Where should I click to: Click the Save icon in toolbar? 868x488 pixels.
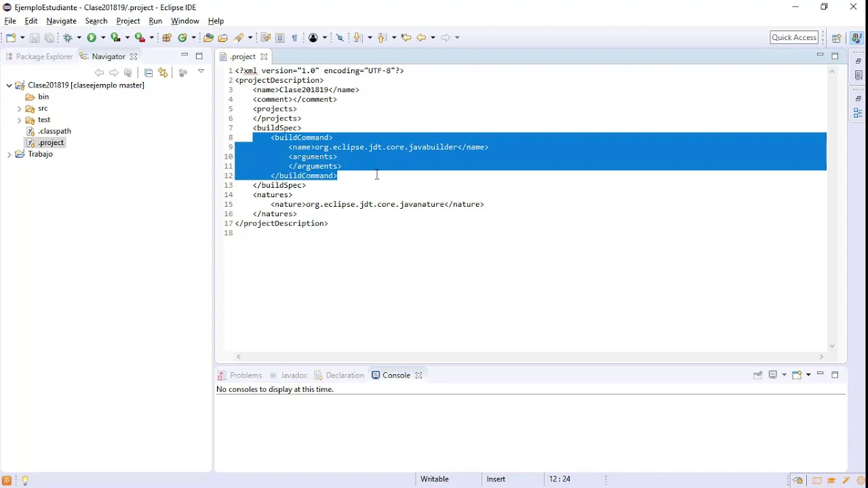(35, 38)
